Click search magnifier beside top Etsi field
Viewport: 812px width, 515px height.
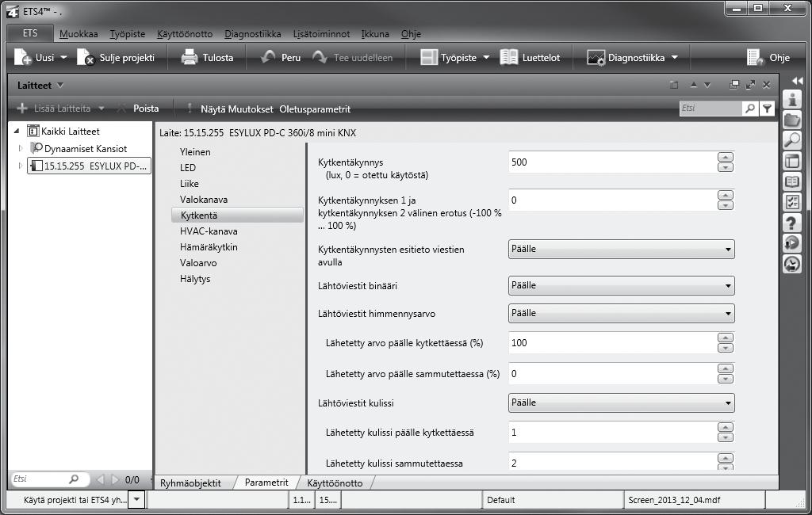750,109
